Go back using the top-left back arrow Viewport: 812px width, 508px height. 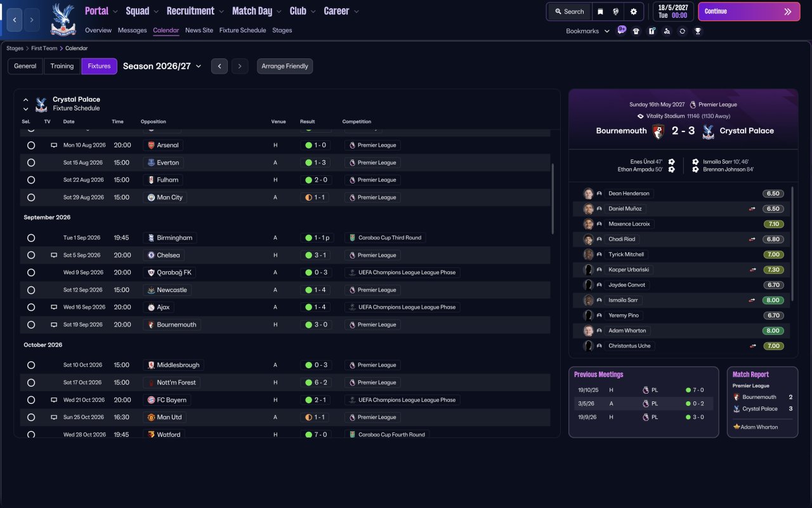15,20
